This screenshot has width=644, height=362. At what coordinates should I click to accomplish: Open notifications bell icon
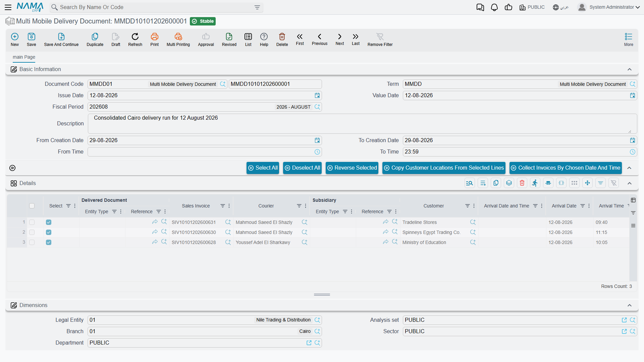click(494, 7)
